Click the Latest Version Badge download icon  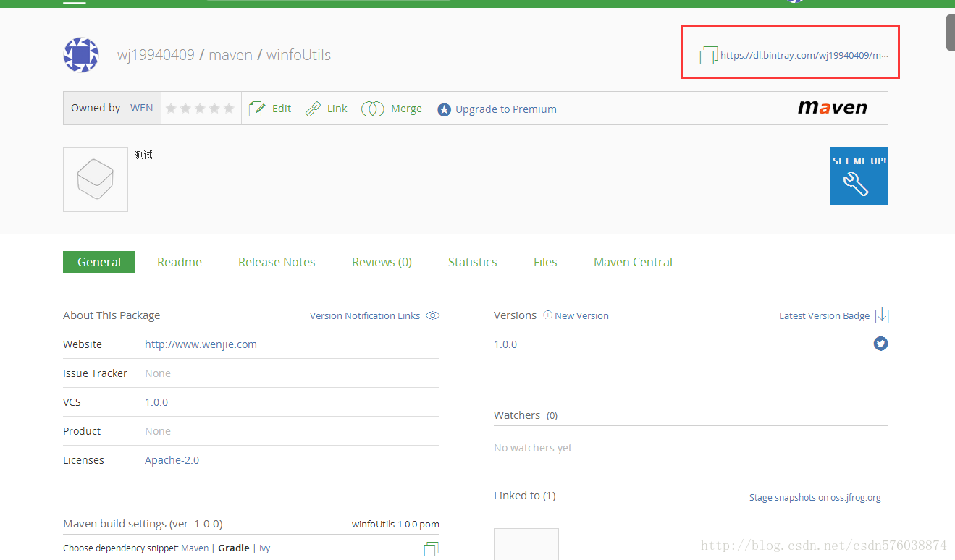pos(881,315)
